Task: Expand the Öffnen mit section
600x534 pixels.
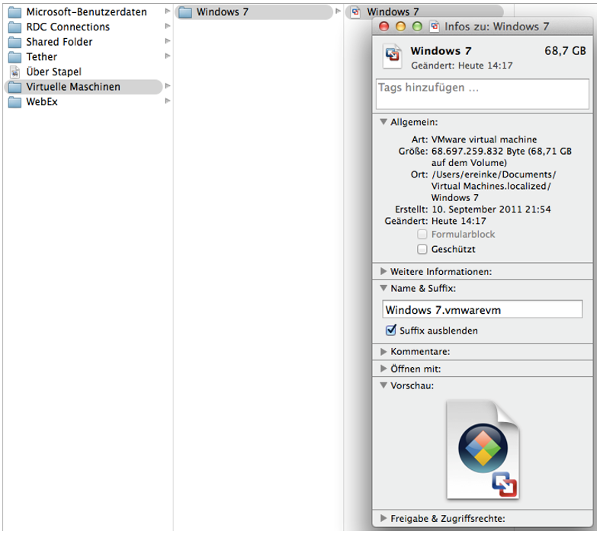Action: 384,369
